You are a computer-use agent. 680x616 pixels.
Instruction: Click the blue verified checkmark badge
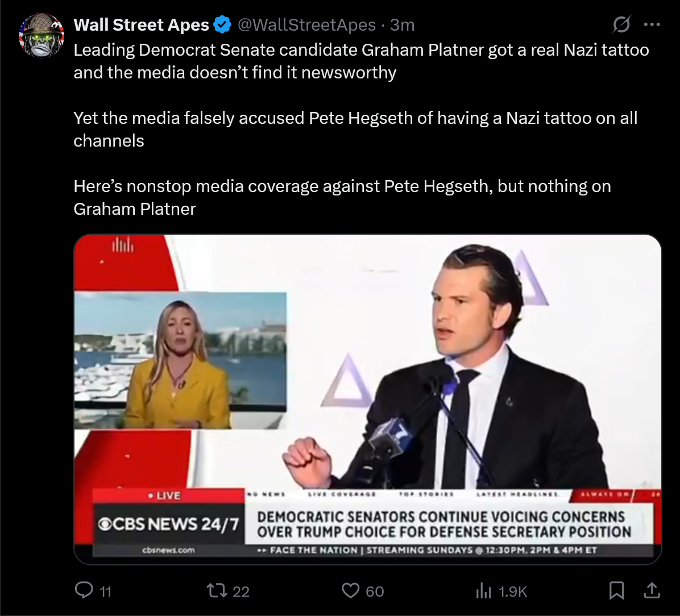[223, 24]
